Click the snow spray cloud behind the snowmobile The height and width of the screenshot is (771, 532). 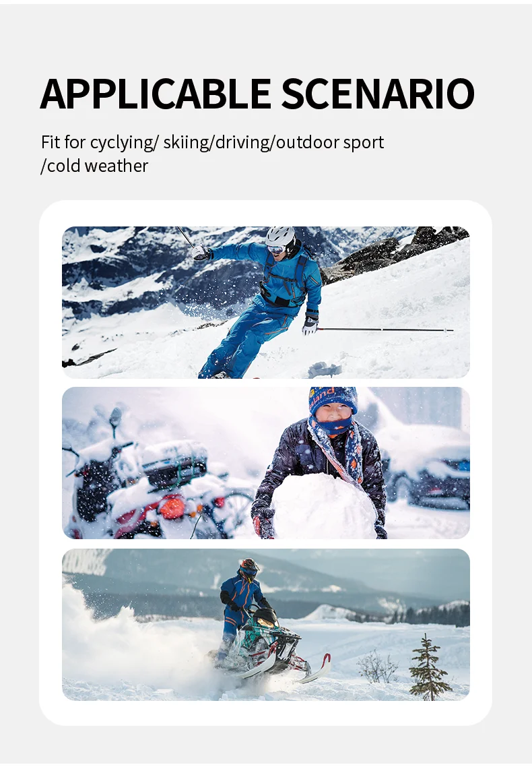133,644
